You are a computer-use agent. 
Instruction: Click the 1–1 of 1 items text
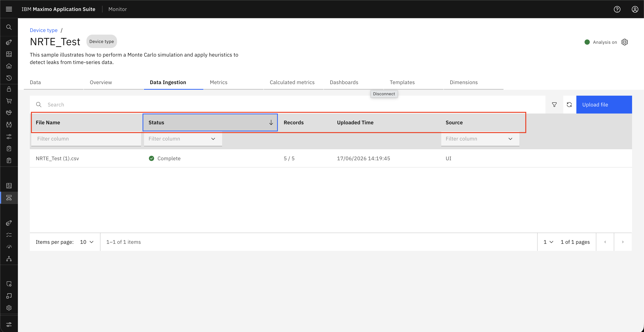tap(124, 242)
